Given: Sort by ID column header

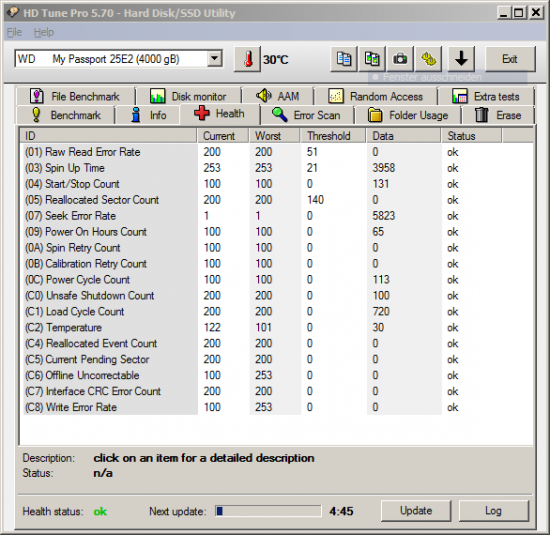Looking at the screenshot, I should [x=108, y=136].
